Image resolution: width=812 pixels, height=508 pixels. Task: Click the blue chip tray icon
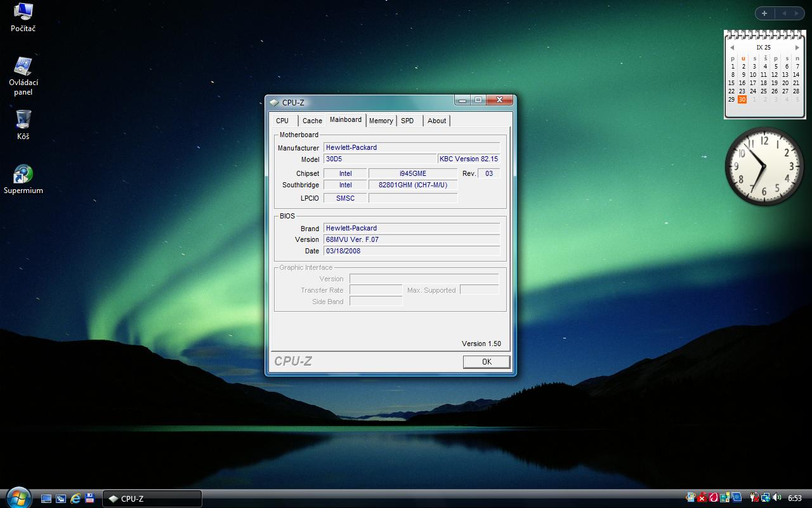point(737,498)
